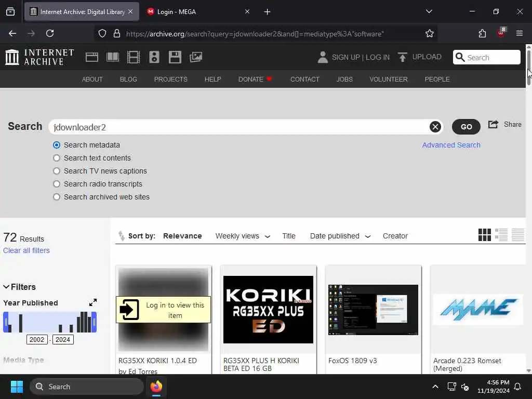Click the end year 2024 field

(x=63, y=340)
